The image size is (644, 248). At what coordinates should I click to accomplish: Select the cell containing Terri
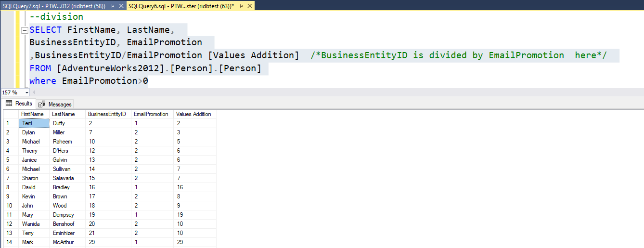(34, 123)
